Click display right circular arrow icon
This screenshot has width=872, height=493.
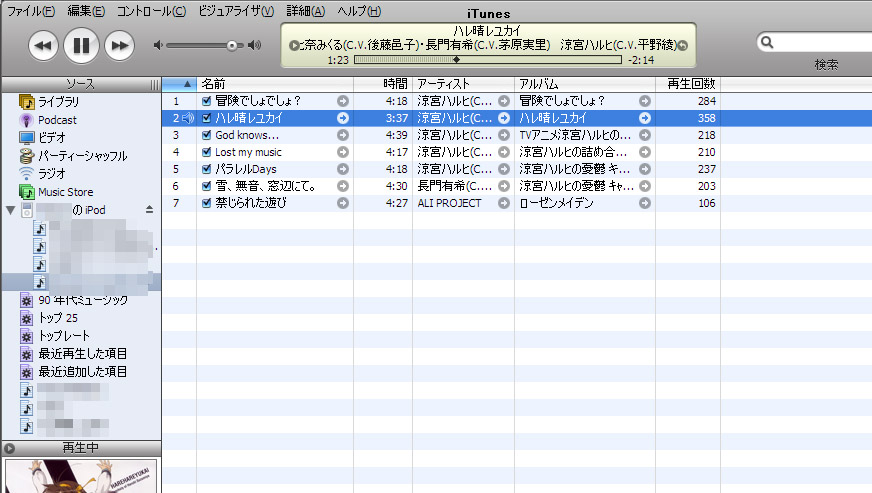(x=682, y=45)
